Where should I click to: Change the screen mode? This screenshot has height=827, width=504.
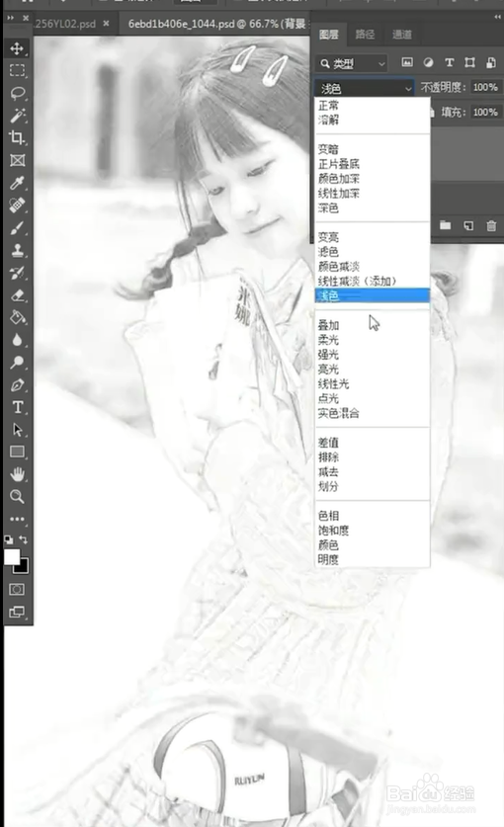[x=17, y=612]
